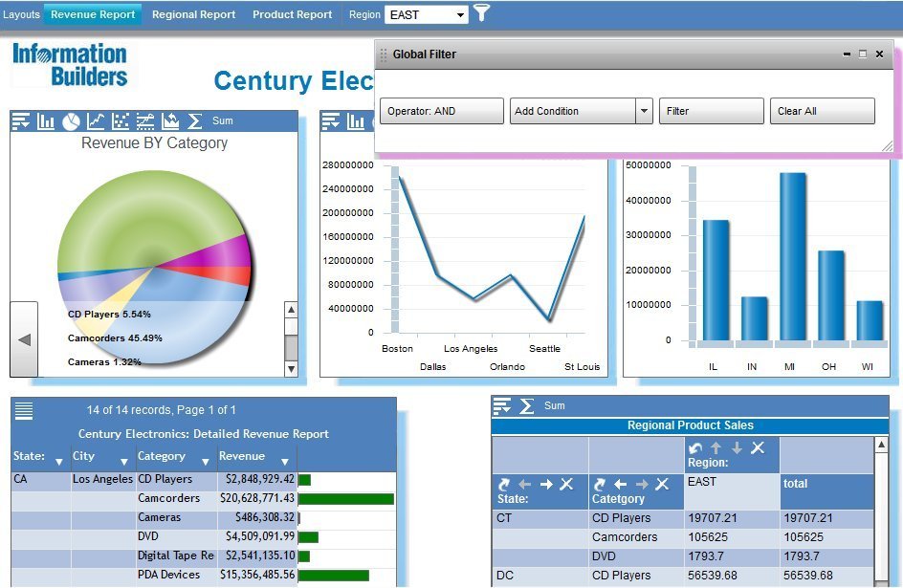Click the IL bar in bar chart

[x=716, y=280]
